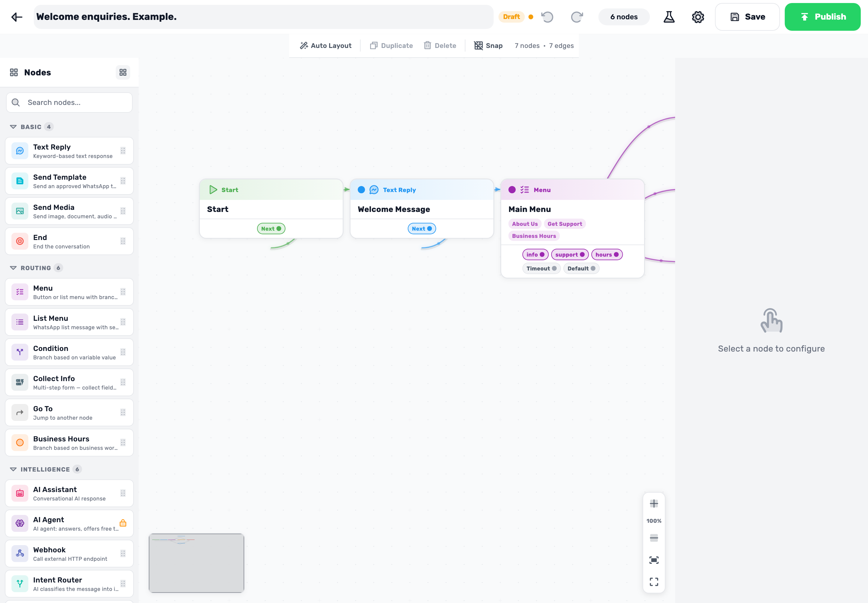Select the Start node on canvas
The height and width of the screenshot is (603, 868).
coord(271,209)
